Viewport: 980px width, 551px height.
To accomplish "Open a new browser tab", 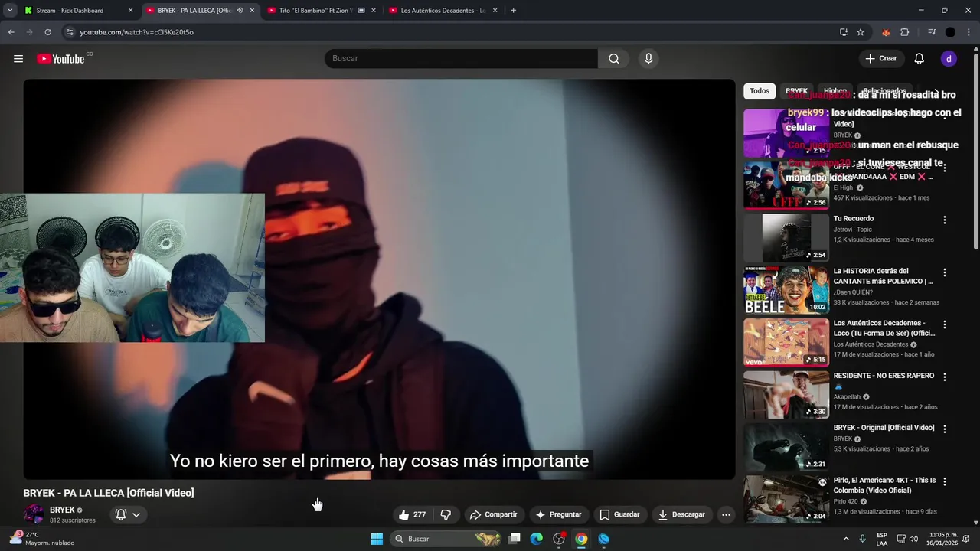I will 513,11.
